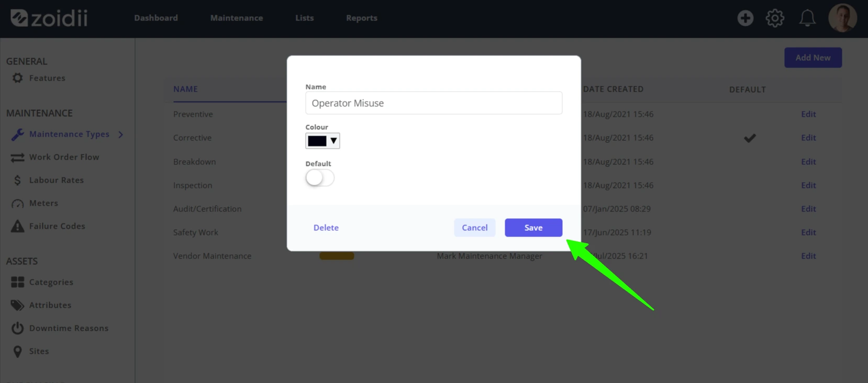Screen dimensions: 868x383
Task: Click the zoidii logo
Action: (x=49, y=18)
